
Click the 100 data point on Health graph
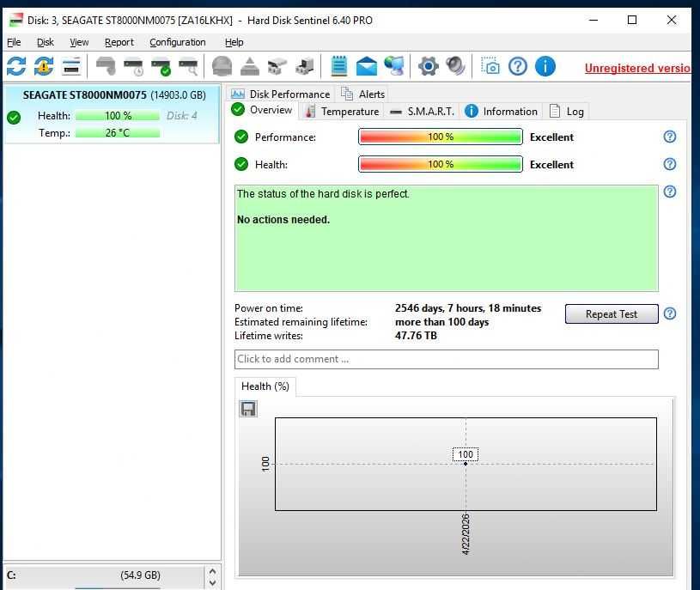(x=466, y=464)
